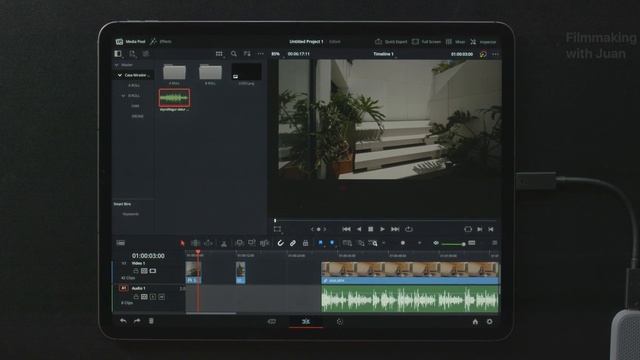Select the arrow selection tool
640x360 pixels.
pyautogui.click(x=182, y=243)
